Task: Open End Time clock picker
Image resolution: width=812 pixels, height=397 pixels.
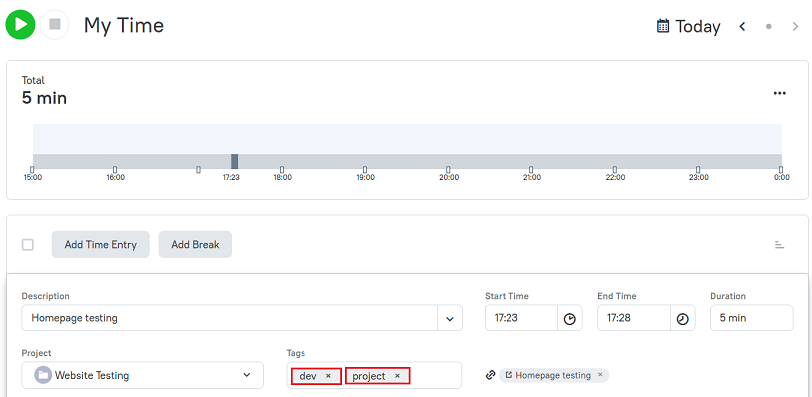Action: [683, 318]
